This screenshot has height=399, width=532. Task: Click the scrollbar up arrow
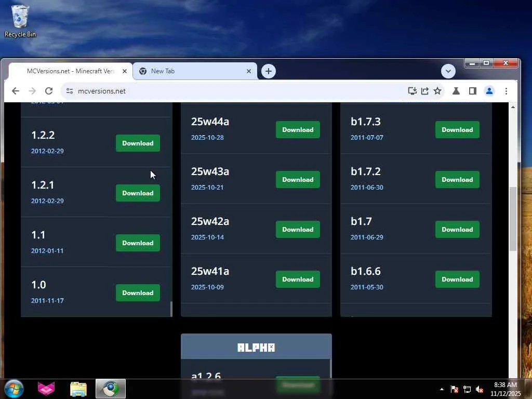(x=513, y=107)
